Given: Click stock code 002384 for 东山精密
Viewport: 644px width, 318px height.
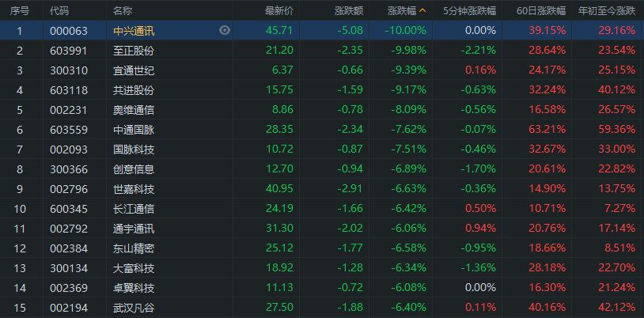Looking at the screenshot, I should click(68, 248).
